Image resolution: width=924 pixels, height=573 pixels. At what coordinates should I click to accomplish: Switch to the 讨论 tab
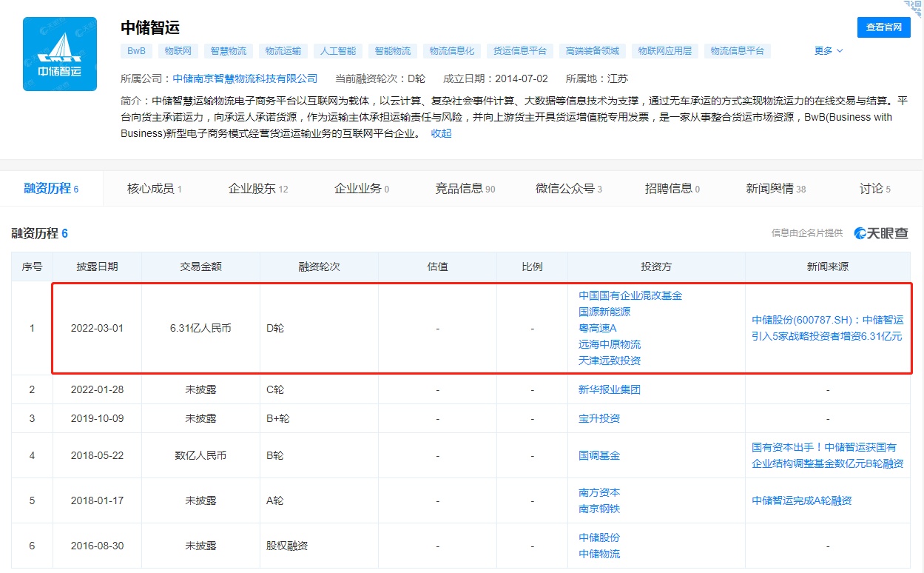[x=875, y=189]
